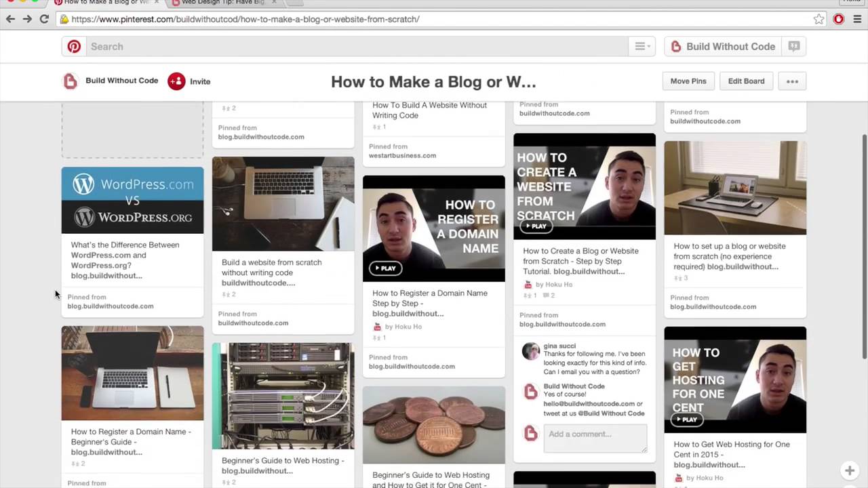Click gina succi commenter avatar

pos(530,351)
